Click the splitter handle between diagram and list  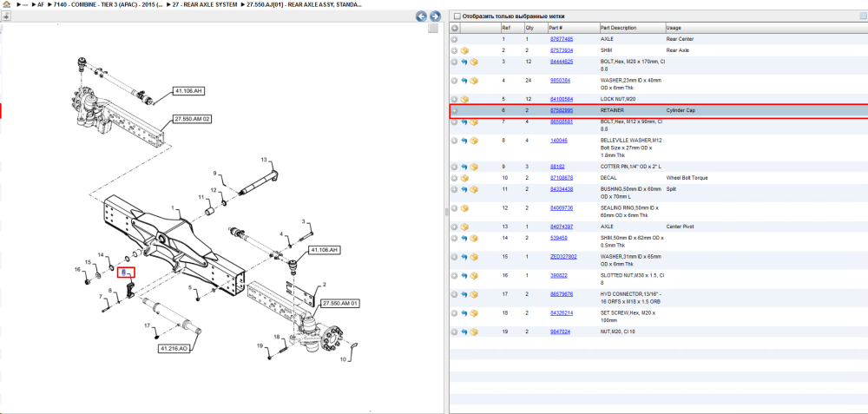pyautogui.click(x=445, y=212)
